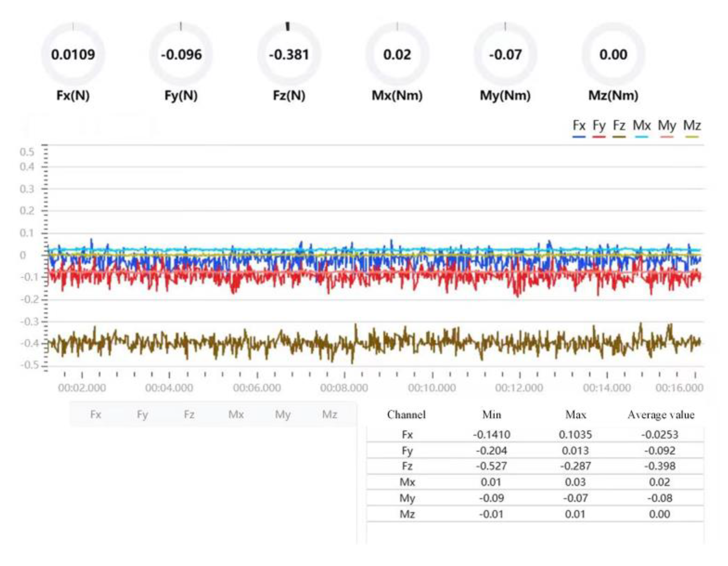Screen dimensions: 728x566
Task: Toggle Fx series in chart legend
Action: [x=579, y=127]
